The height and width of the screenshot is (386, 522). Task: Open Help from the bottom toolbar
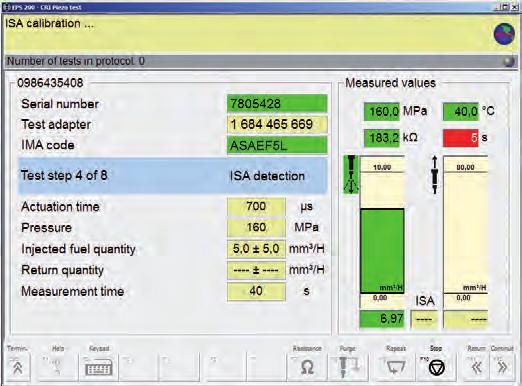57,367
